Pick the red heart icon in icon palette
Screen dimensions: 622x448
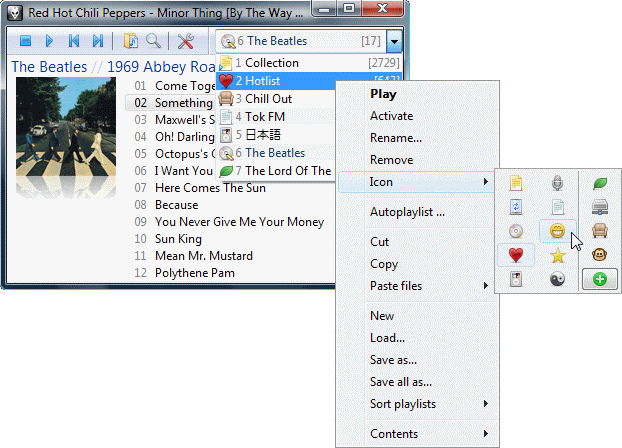[516, 255]
